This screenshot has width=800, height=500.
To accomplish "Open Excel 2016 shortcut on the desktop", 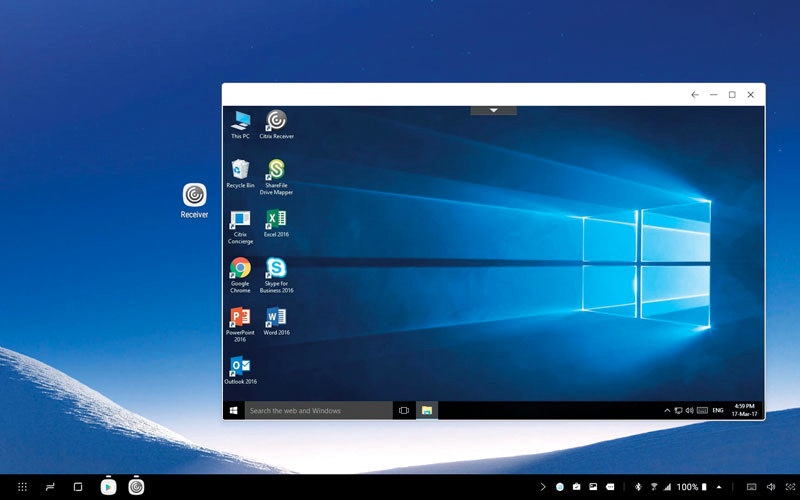I will click(x=276, y=219).
